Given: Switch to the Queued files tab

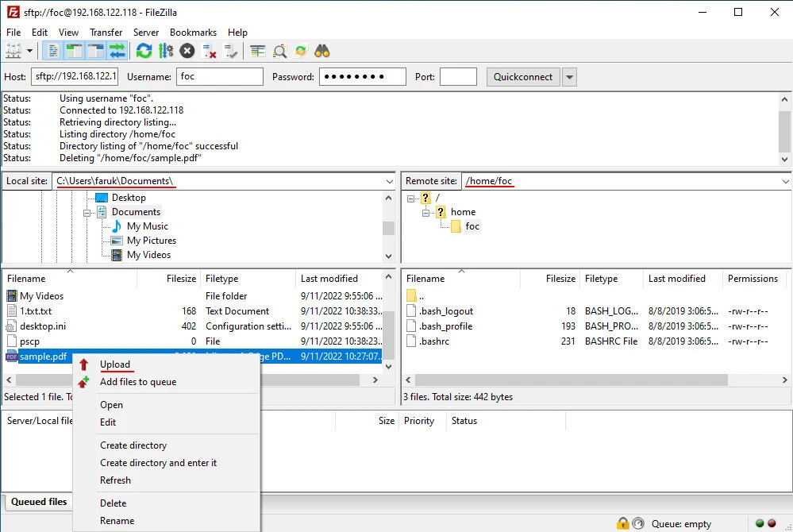Looking at the screenshot, I should tap(39, 502).
